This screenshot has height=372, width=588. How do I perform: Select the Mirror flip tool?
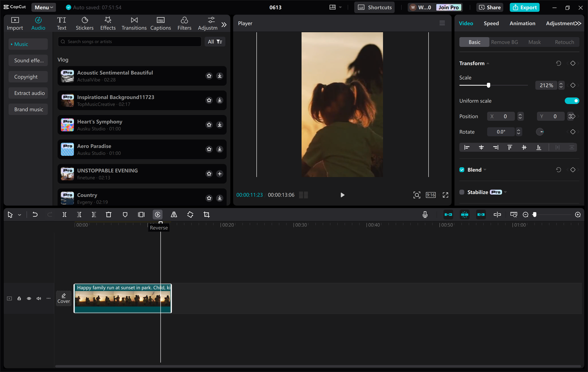pos(174,214)
